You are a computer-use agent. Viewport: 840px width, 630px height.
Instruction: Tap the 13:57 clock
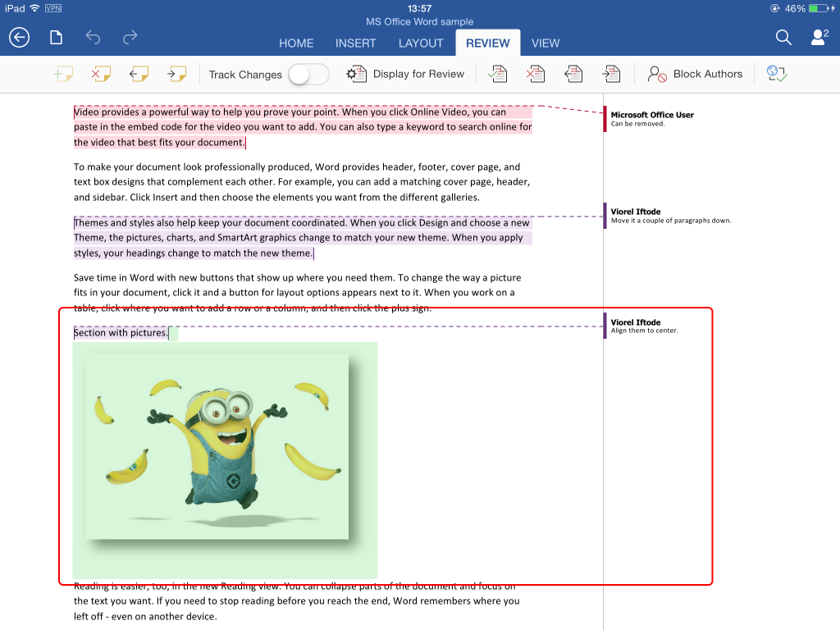tap(419, 8)
